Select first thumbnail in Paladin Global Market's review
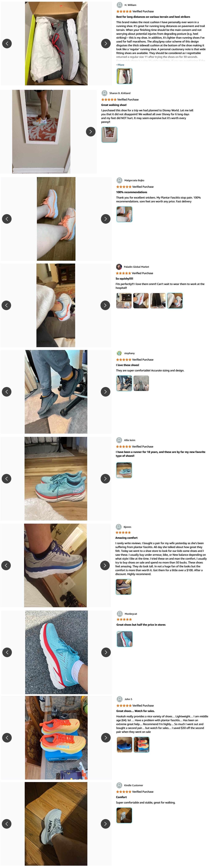The image size is (213, 868). [x=124, y=301]
